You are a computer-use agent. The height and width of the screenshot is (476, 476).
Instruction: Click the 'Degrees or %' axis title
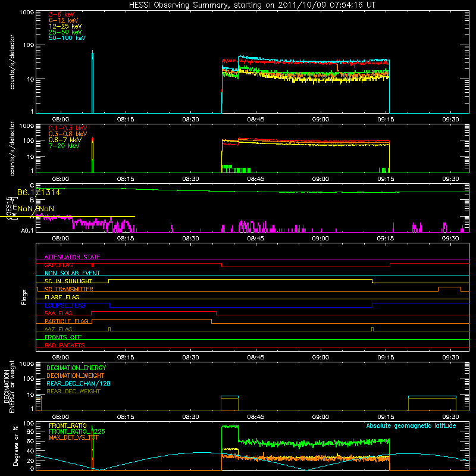(x=15, y=446)
